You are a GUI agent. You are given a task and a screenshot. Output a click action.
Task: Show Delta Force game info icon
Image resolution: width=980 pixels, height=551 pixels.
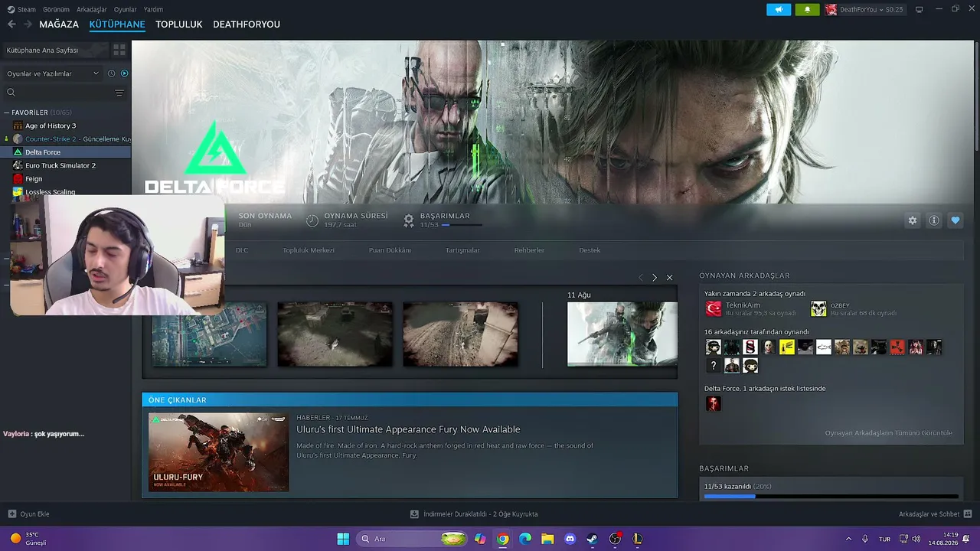click(x=934, y=220)
